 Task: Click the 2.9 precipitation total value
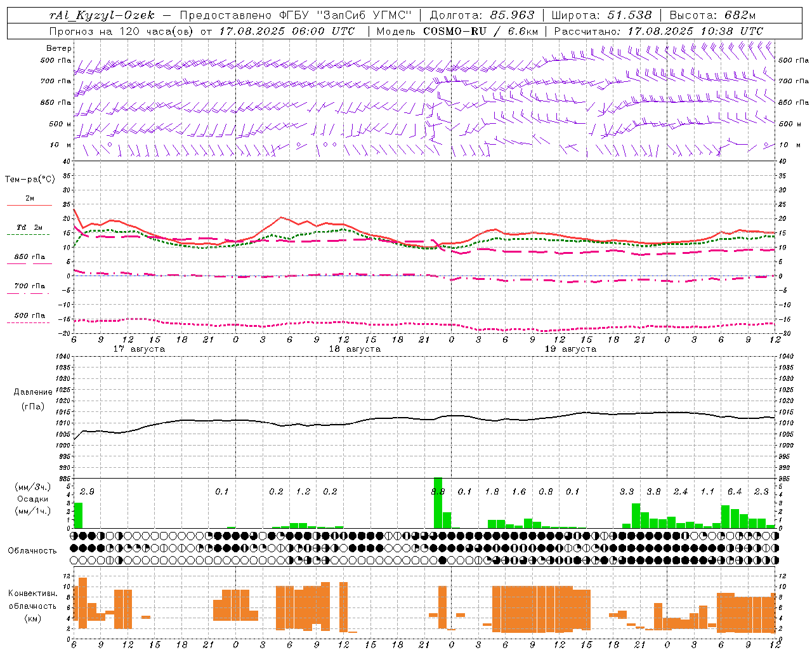click(87, 492)
